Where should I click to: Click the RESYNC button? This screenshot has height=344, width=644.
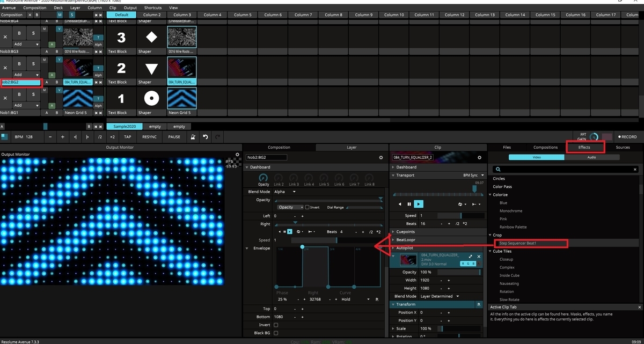pyautogui.click(x=150, y=137)
